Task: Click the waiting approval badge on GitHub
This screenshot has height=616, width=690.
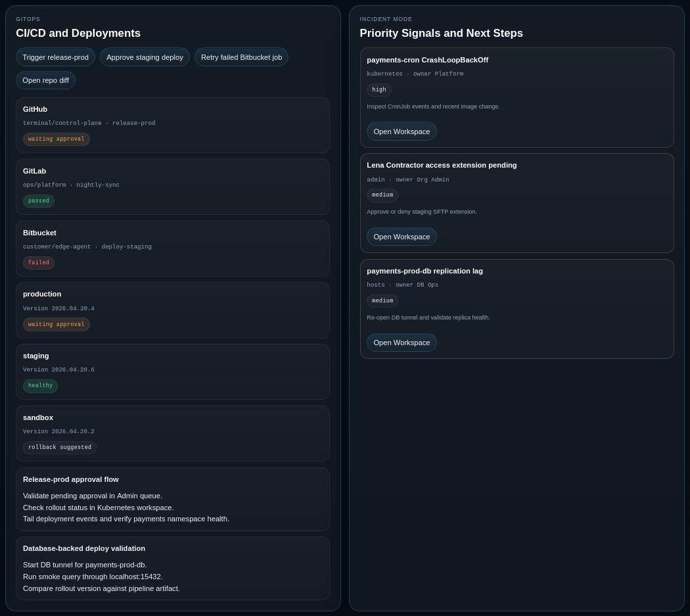Action: tap(56, 139)
